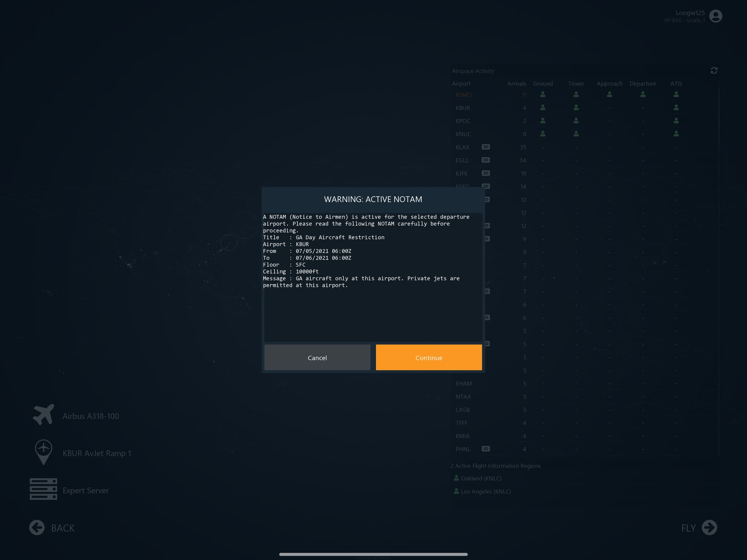The image size is (747, 560).
Task: Select KSMO airport row
Action: [x=463, y=95]
